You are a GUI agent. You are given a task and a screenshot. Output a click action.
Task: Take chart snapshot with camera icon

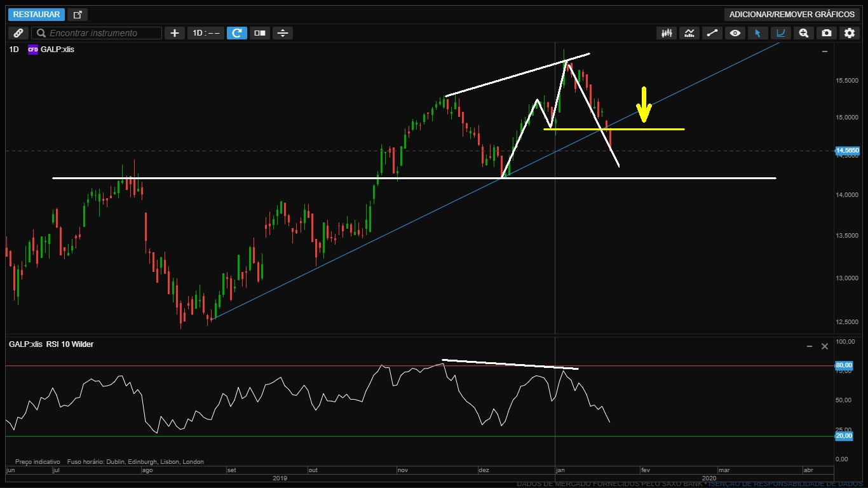[x=826, y=33]
